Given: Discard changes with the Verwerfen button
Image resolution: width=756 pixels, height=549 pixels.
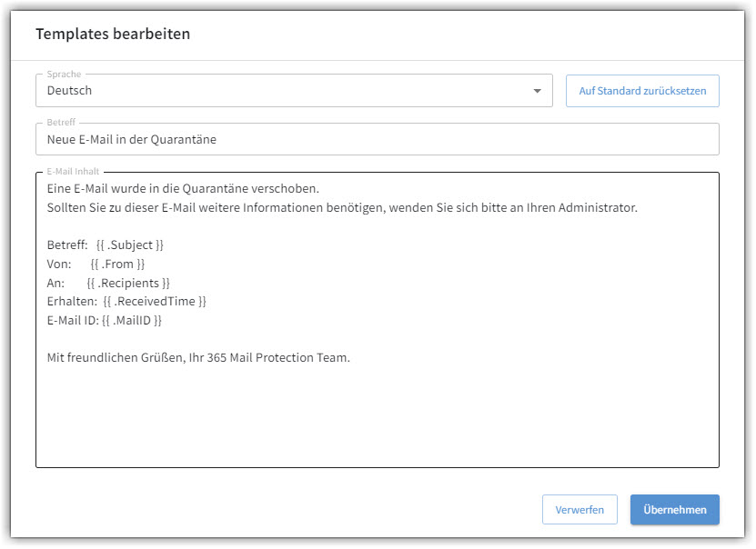Looking at the screenshot, I should [580, 510].
